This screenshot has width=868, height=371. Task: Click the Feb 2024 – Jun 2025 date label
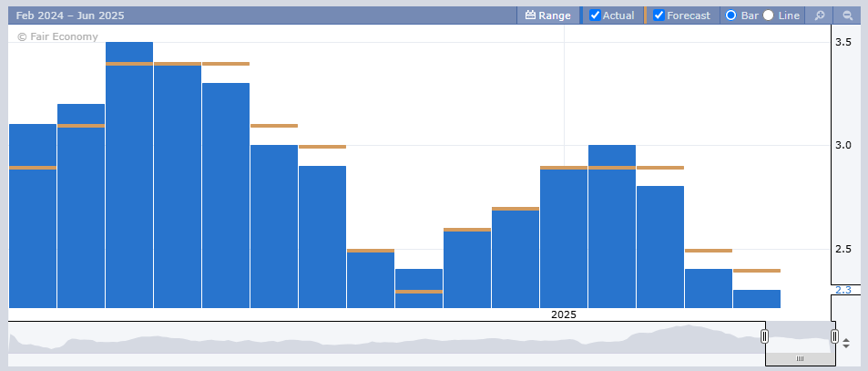tap(70, 15)
